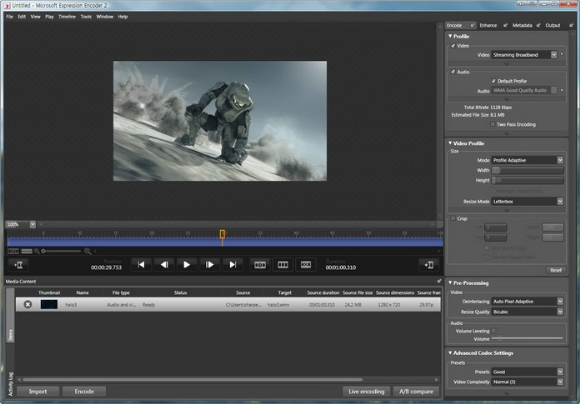The height and width of the screenshot is (404, 580).
Task: Switch to the Metadata tab
Action: click(x=522, y=25)
